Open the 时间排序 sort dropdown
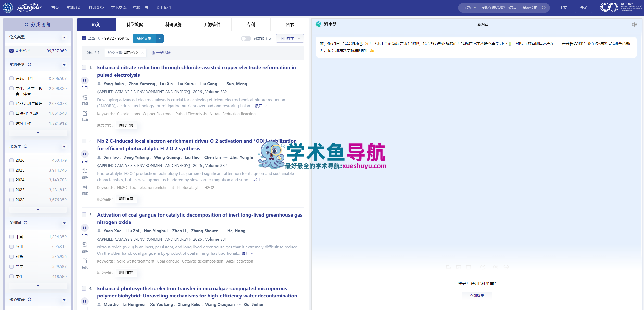 click(290, 39)
